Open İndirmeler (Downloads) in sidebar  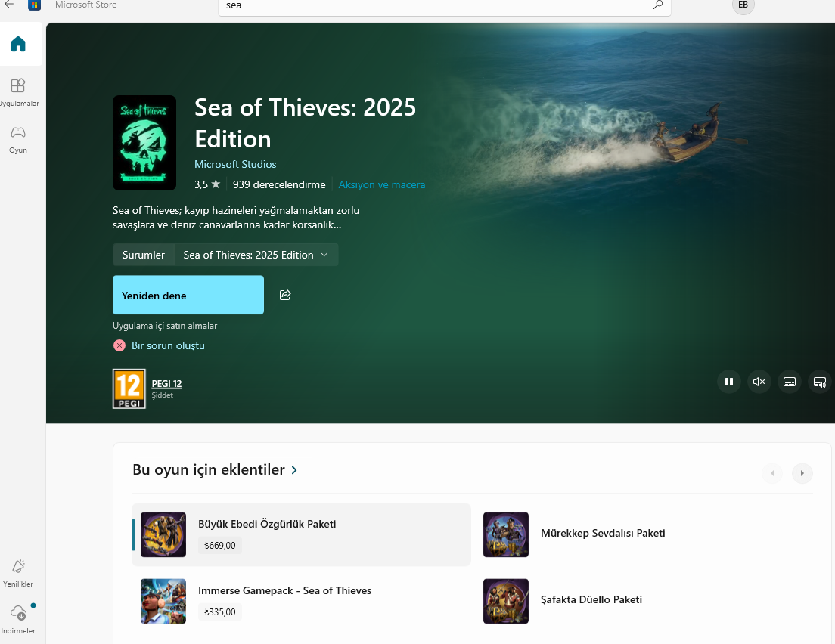pyautogui.click(x=18, y=620)
